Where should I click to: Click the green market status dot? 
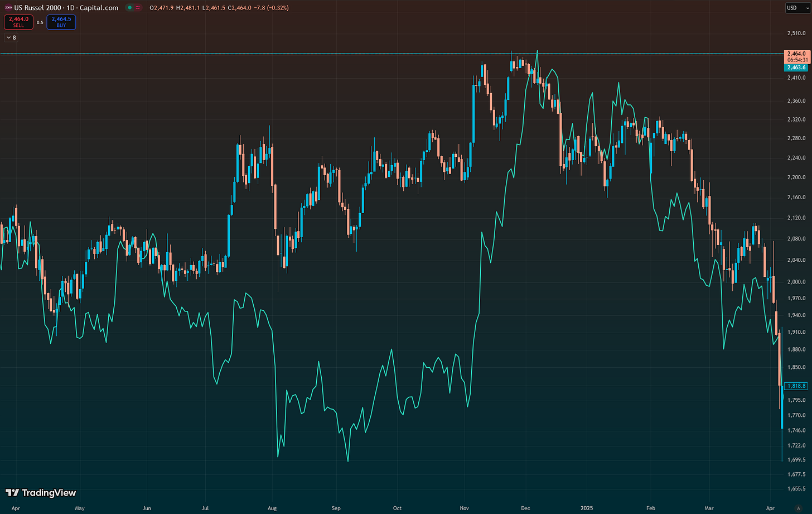click(129, 8)
